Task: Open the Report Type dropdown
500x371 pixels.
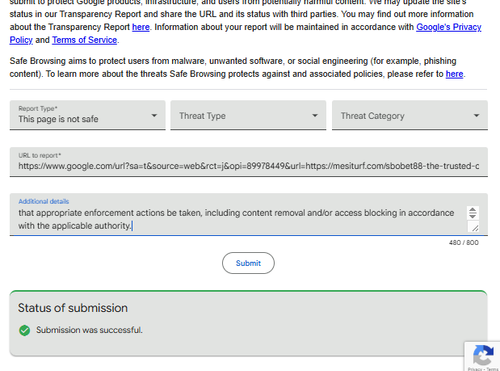Action: (87, 115)
